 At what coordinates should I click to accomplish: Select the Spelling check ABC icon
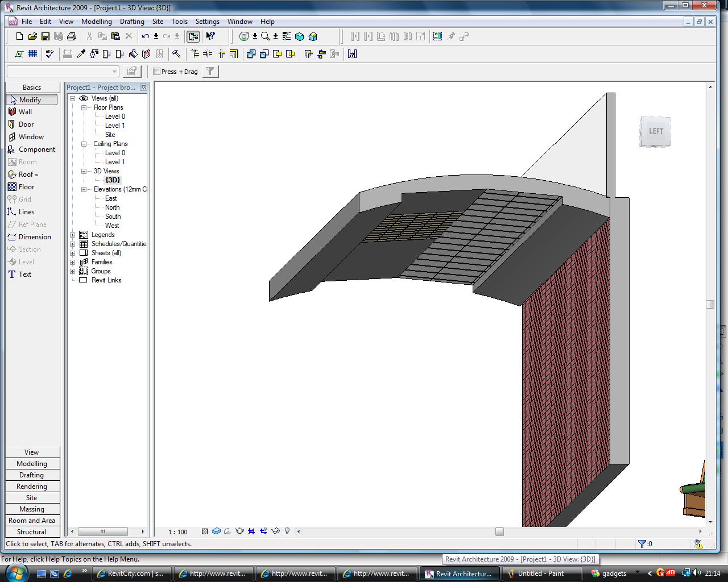(49, 54)
